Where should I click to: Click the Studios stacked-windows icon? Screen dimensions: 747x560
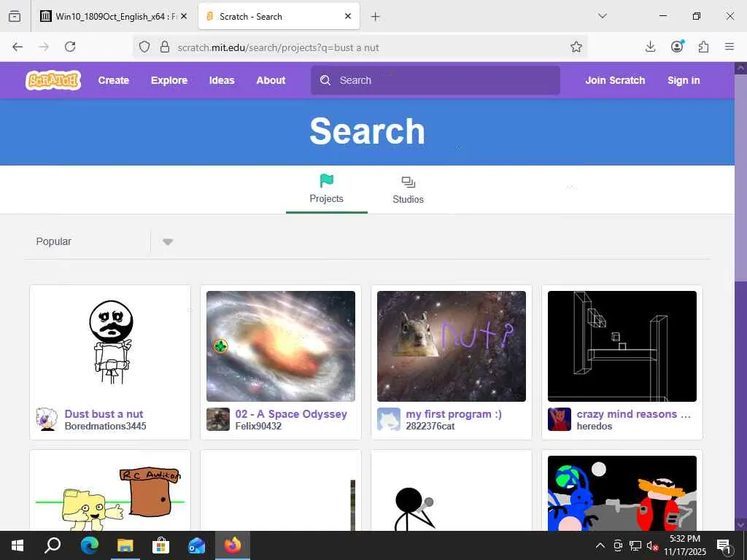tap(409, 182)
